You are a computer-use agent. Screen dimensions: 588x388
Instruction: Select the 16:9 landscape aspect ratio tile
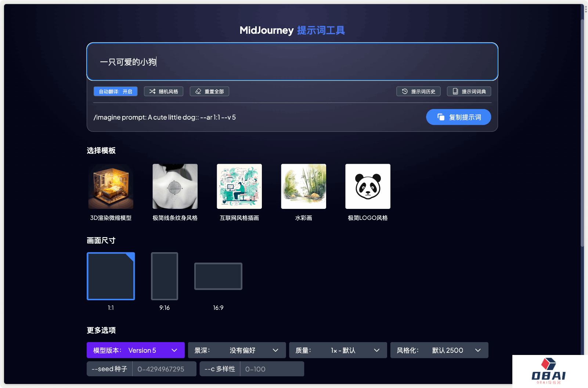coord(218,276)
